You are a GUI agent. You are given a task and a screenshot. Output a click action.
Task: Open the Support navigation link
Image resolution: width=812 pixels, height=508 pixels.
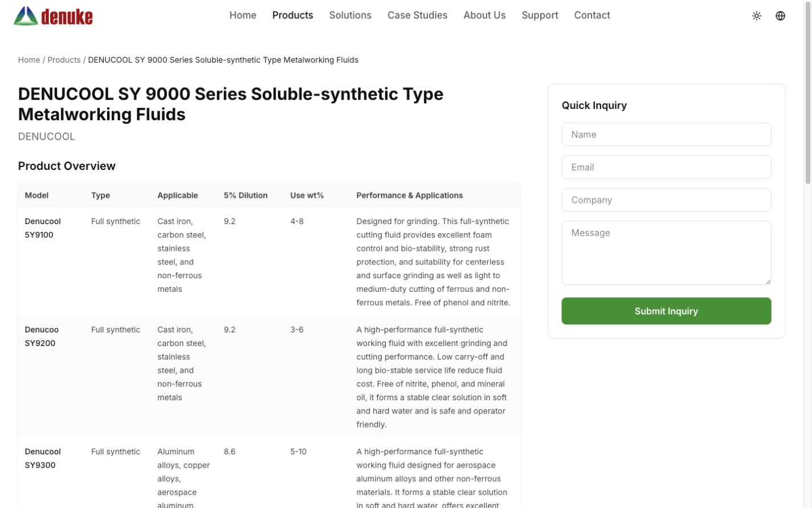pos(540,15)
